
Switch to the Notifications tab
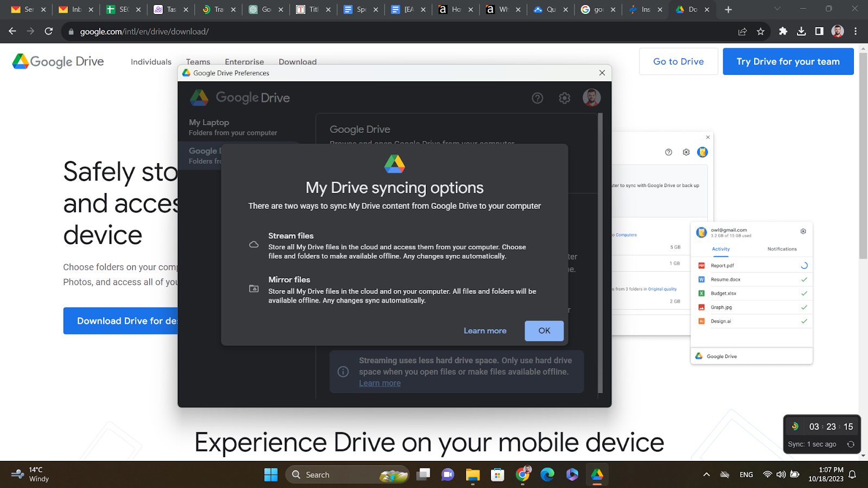(x=781, y=249)
